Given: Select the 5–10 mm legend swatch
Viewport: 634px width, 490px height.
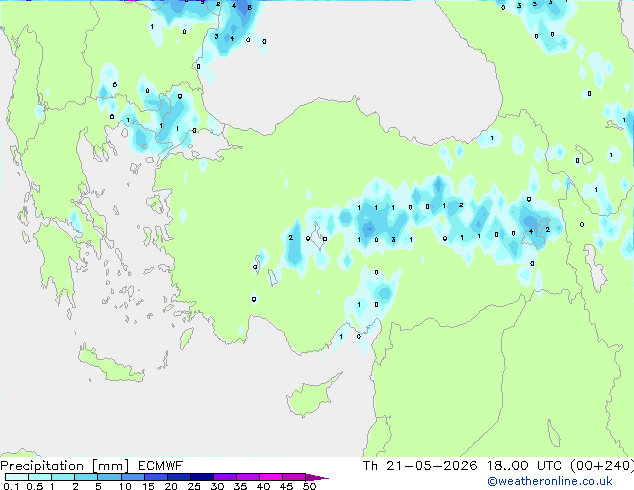Looking at the screenshot, I should tap(109, 477).
